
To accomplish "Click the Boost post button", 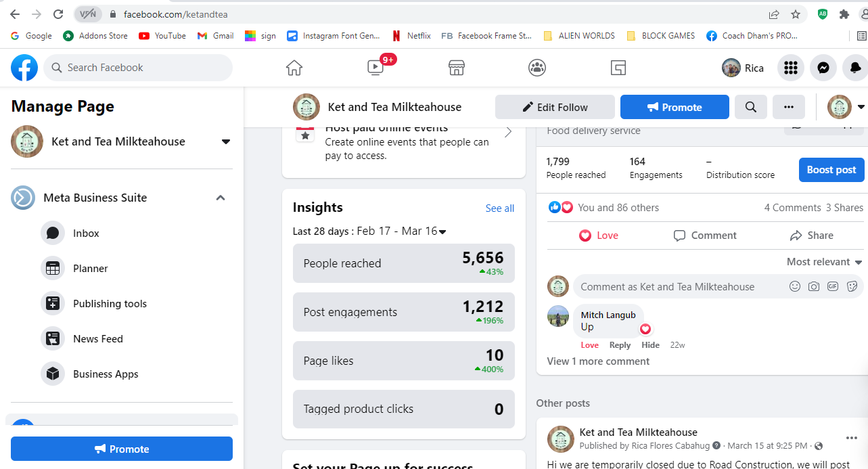I will [831, 170].
